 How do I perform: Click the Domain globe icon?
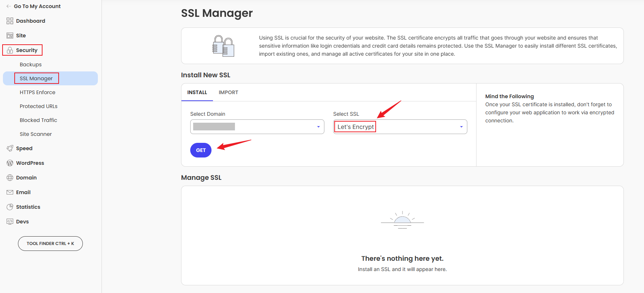point(10,178)
